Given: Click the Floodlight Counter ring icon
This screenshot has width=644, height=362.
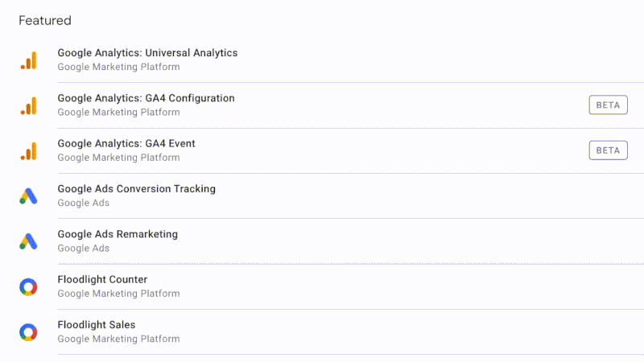Looking at the screenshot, I should (28, 287).
